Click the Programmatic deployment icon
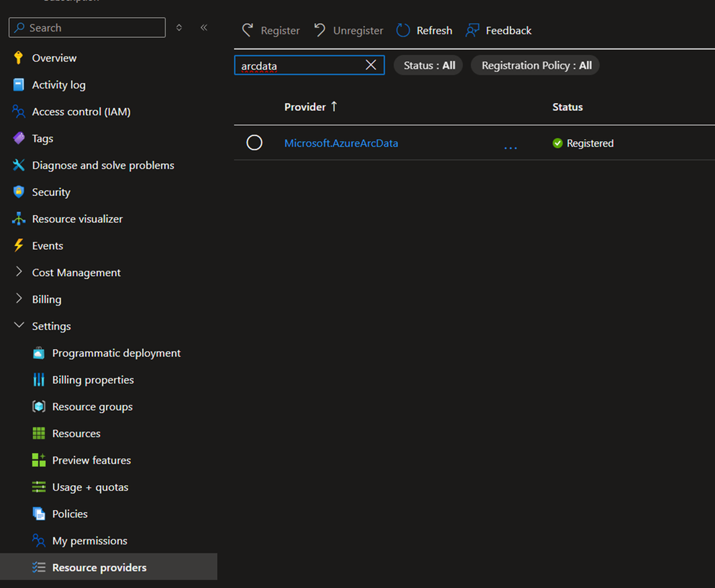This screenshot has height=588, width=715. pyautogui.click(x=39, y=353)
